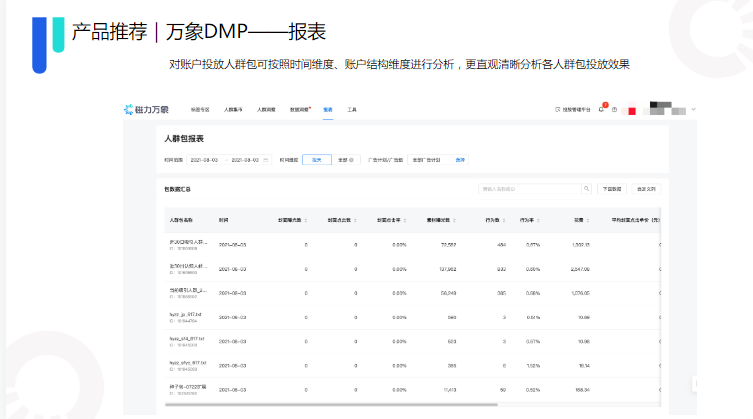Click the 投放管理平台 link text
Screen dimensions: 753x419
click(576, 110)
